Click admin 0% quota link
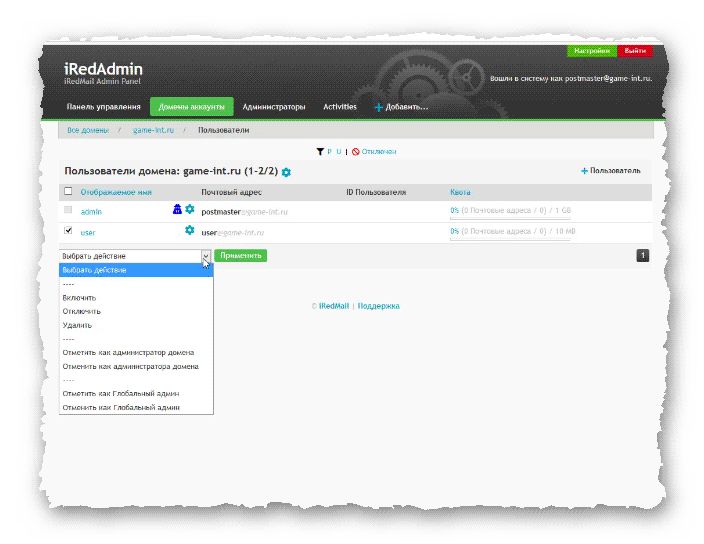This screenshot has height=544, width=704. point(454,211)
